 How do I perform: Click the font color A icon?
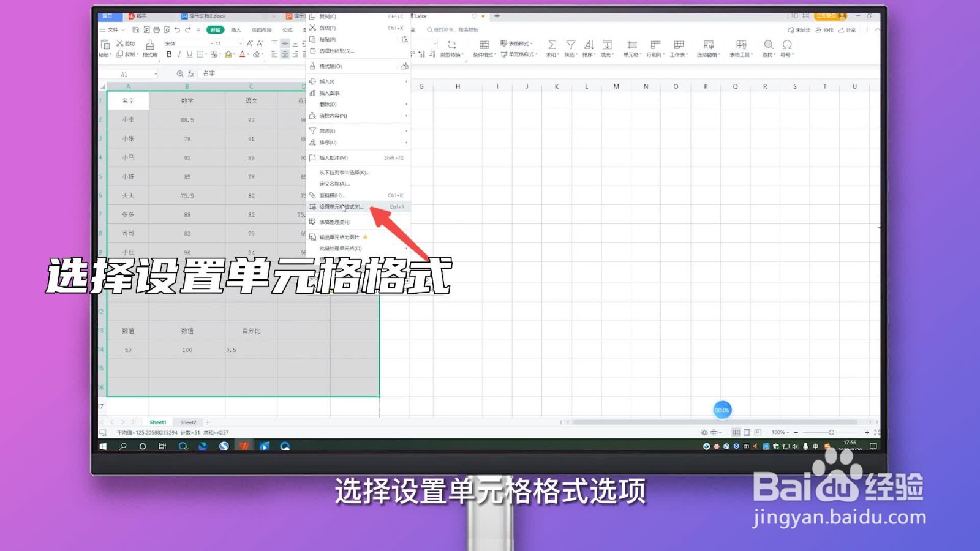tap(242, 54)
